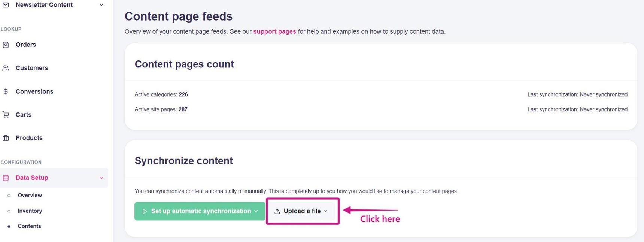This screenshot has width=644, height=242.
Task: Select the Contents submenu item
Action: point(29,226)
